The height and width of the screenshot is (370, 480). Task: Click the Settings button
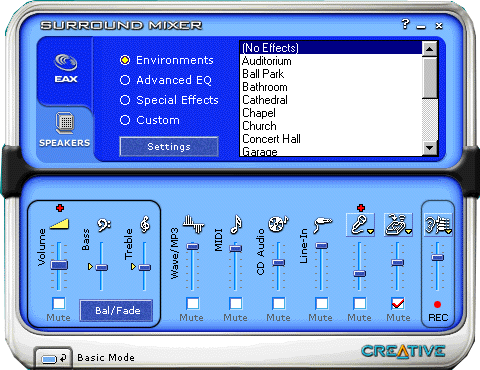[169, 146]
